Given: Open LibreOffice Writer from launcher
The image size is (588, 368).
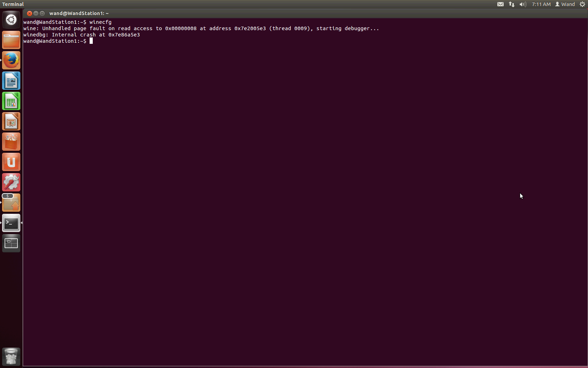Looking at the screenshot, I should pos(11,81).
